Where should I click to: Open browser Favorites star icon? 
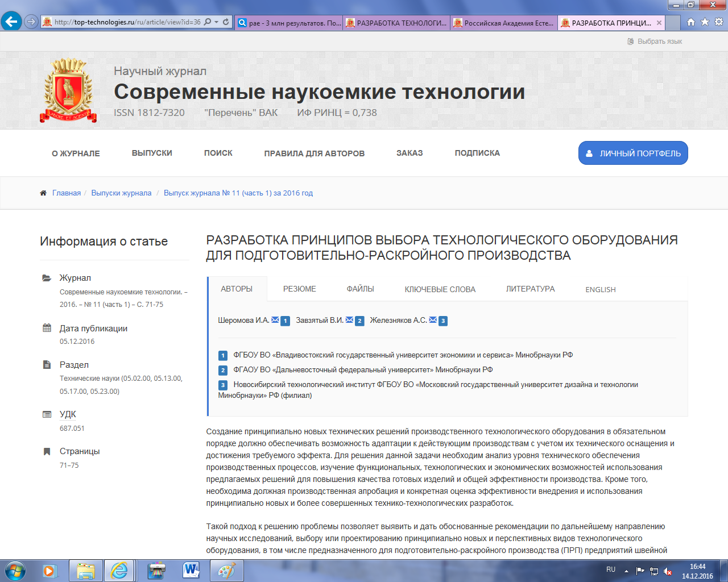(x=705, y=22)
